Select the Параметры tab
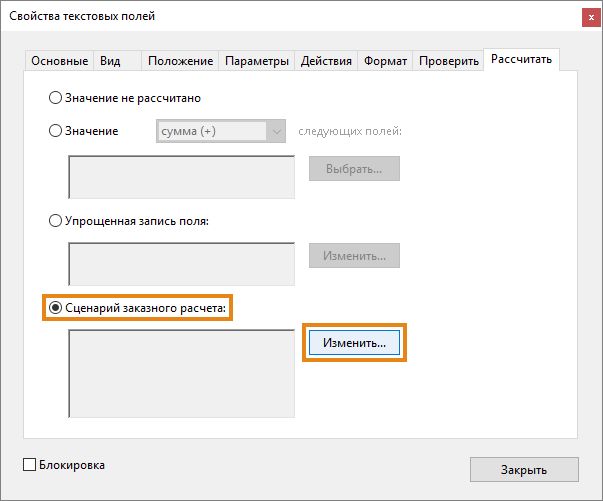This screenshot has height=501, width=603. click(x=257, y=61)
